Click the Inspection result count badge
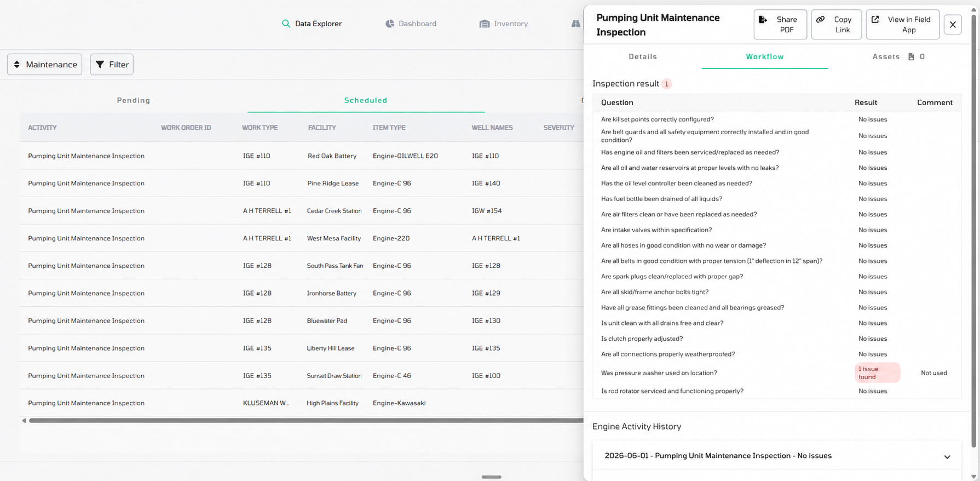 click(x=666, y=84)
